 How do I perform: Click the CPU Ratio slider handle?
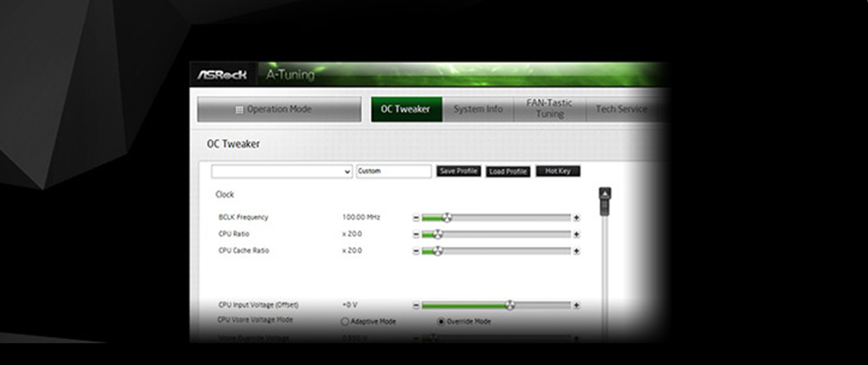[x=438, y=234]
